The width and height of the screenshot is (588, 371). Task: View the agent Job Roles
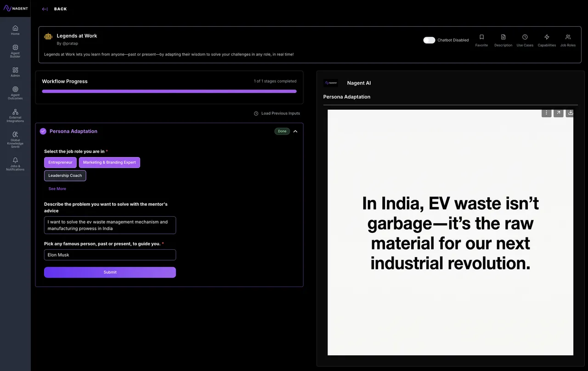point(568,40)
